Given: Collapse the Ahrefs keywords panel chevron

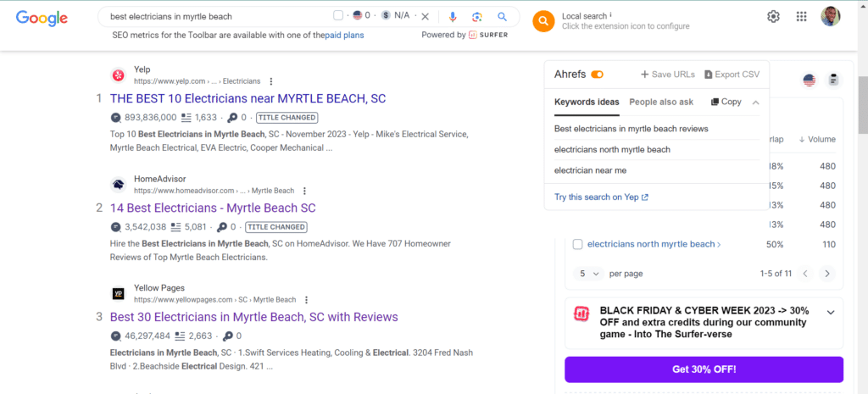Looking at the screenshot, I should [x=756, y=102].
